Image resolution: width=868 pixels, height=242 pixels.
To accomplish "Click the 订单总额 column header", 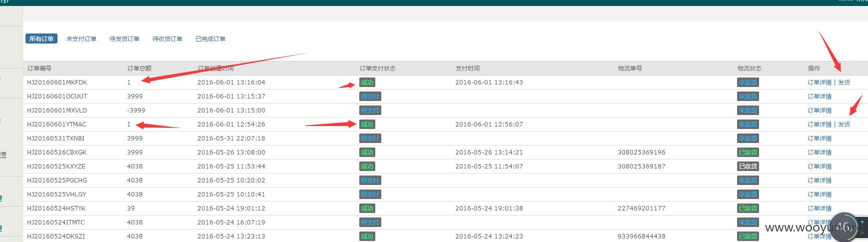I will coord(139,68).
